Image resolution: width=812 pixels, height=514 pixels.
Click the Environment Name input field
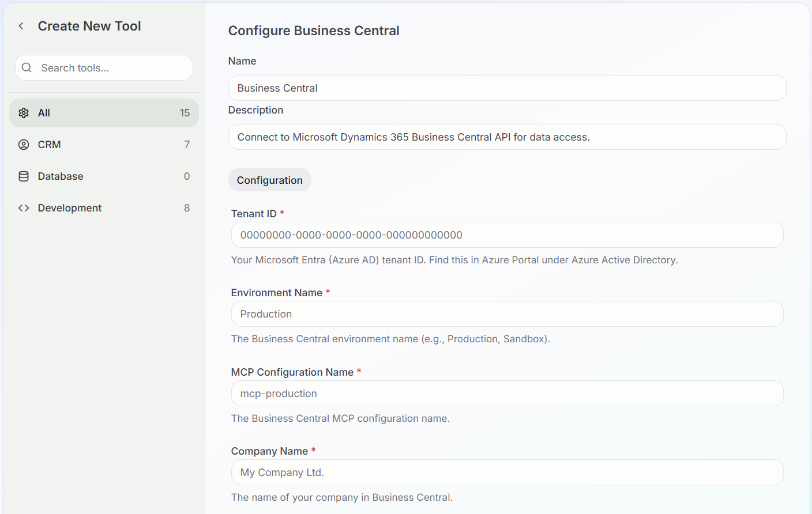[x=507, y=313]
